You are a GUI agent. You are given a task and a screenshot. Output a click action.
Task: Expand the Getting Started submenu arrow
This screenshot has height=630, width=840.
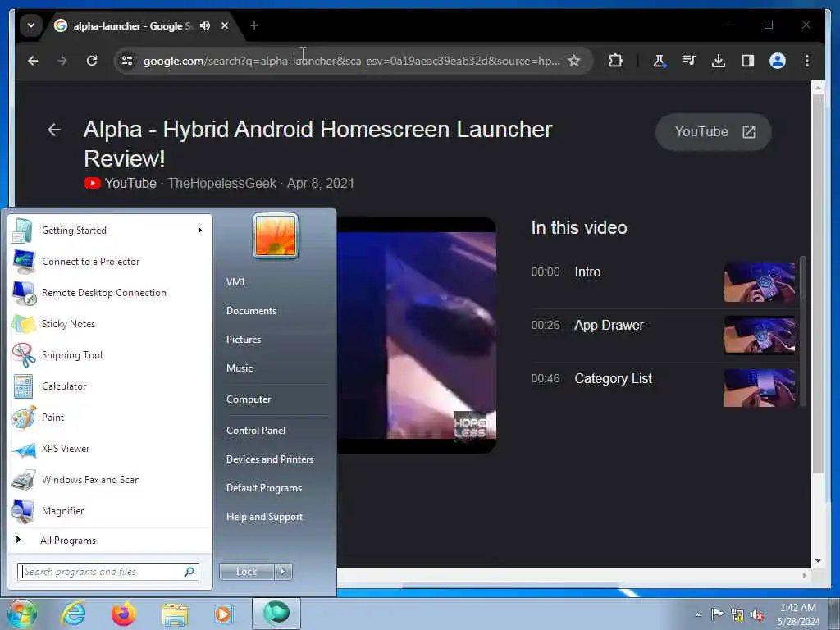[x=200, y=231]
